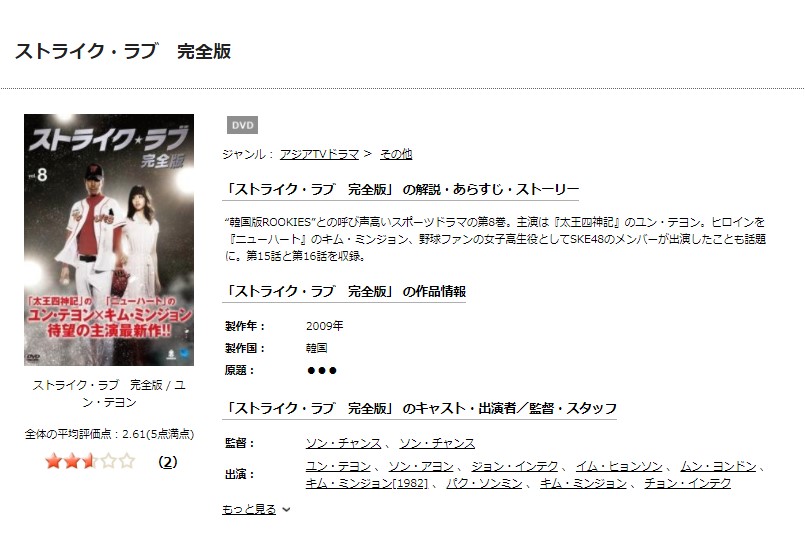Open the その他 genre link
Screen dimensions: 805x540
click(396, 154)
